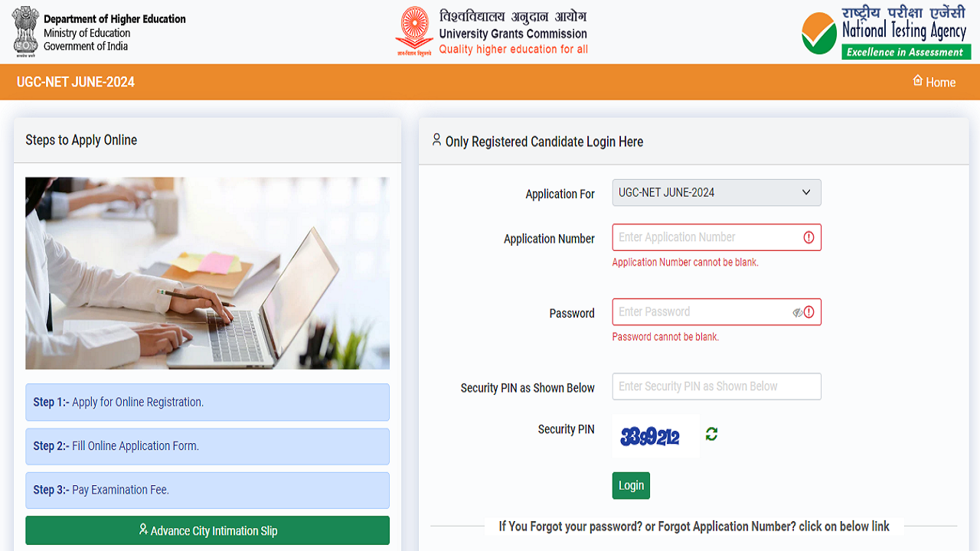Click the Government of India emblem logo

coord(25,31)
